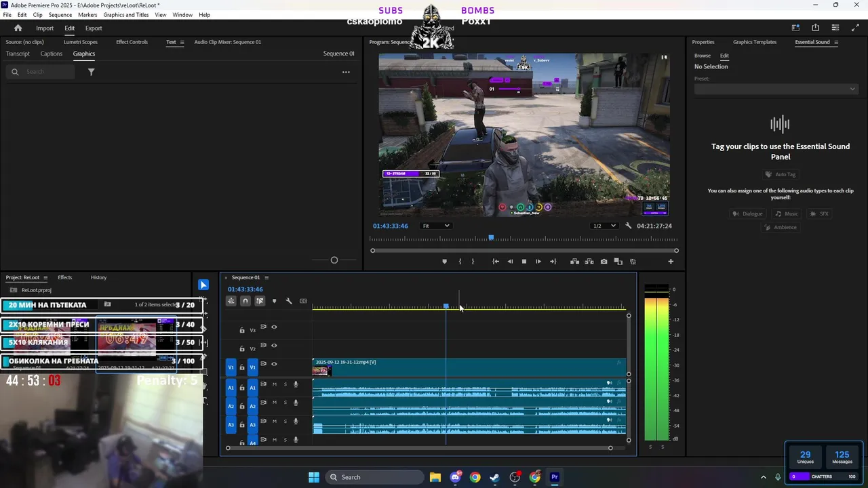
Task: Click the Program monitor playhead marker
Action: (x=491, y=238)
